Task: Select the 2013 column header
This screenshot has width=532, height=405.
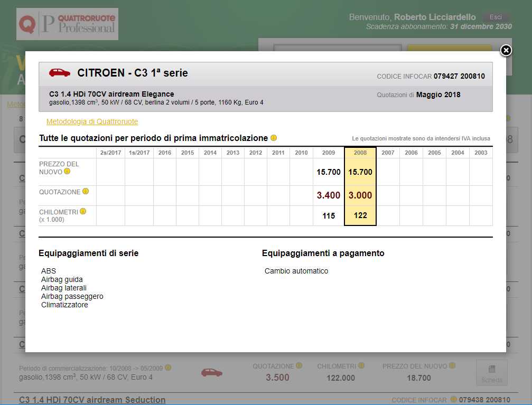Action: pyautogui.click(x=233, y=153)
